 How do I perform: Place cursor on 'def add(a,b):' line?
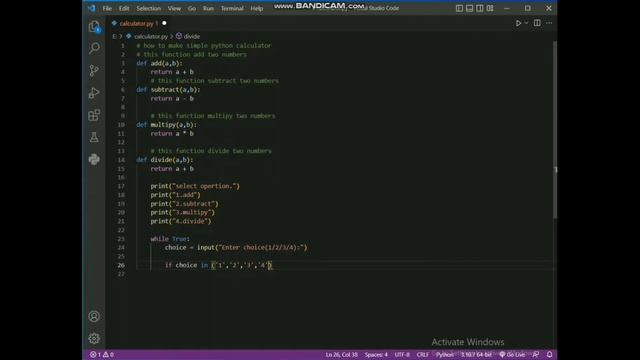(160, 63)
